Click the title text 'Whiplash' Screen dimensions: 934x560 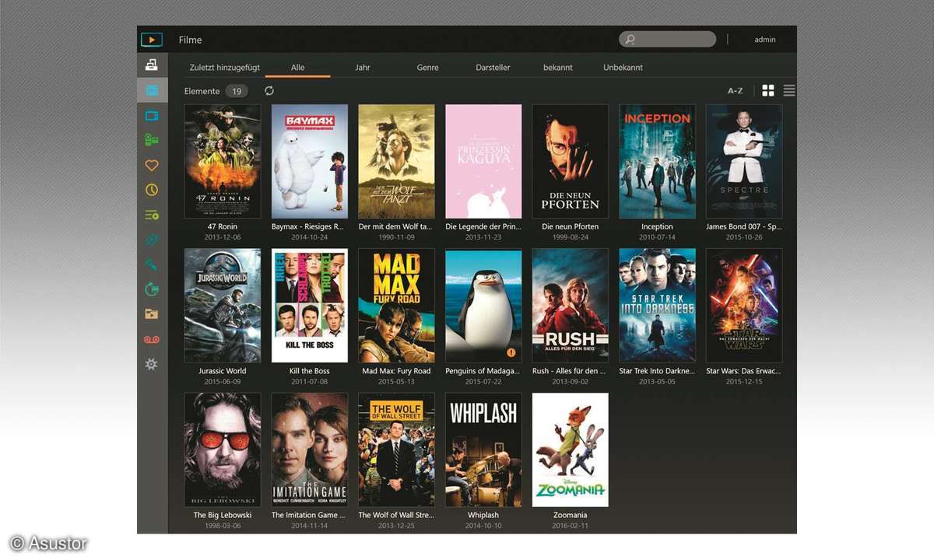[x=483, y=515]
